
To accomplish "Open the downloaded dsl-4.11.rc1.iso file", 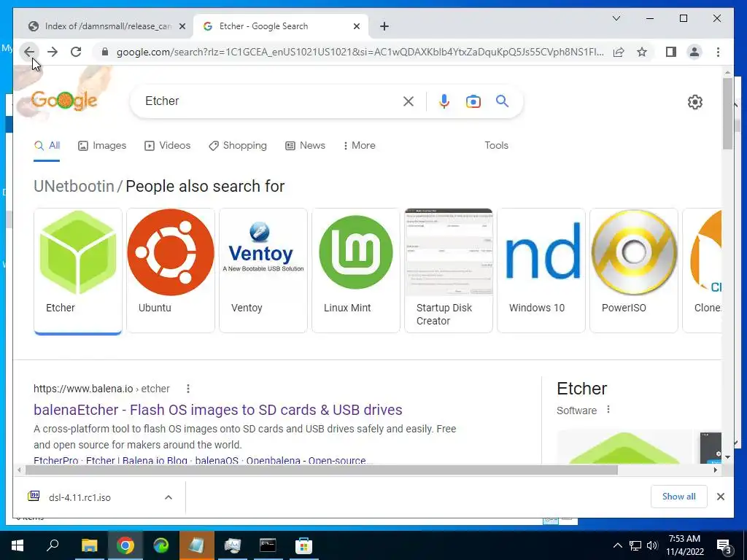I will coord(80,497).
